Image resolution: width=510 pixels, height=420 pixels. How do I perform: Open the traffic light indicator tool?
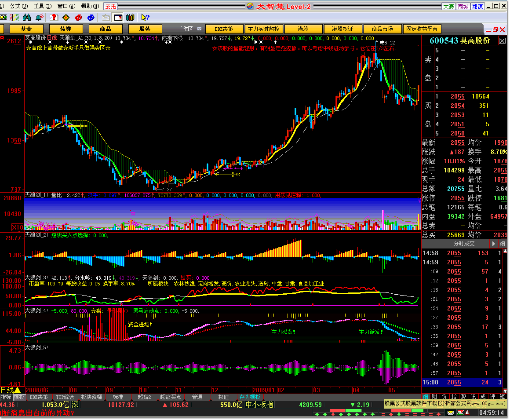(3, 17)
